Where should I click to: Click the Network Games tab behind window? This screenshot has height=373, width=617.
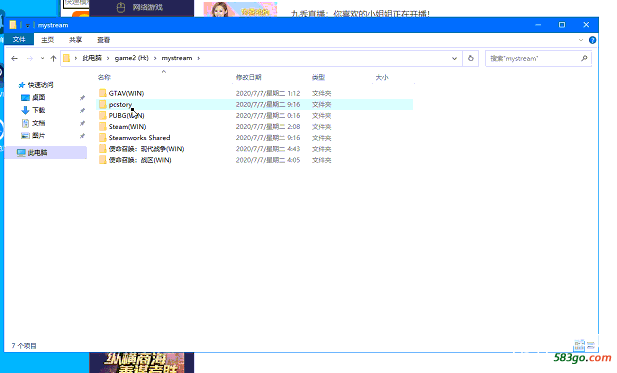[x=142, y=7]
